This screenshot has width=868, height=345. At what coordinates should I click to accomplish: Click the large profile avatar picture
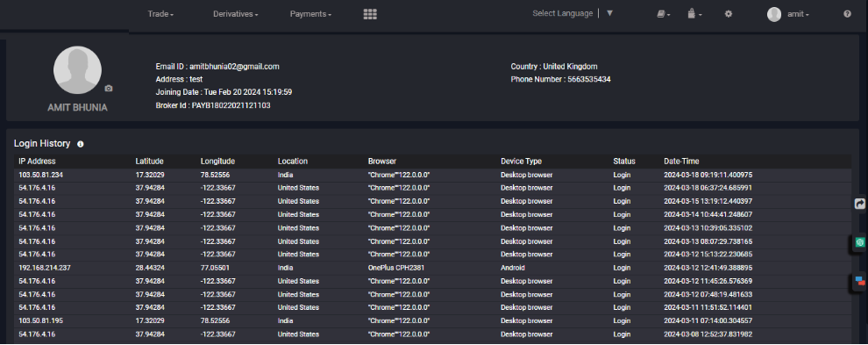pyautogui.click(x=77, y=70)
